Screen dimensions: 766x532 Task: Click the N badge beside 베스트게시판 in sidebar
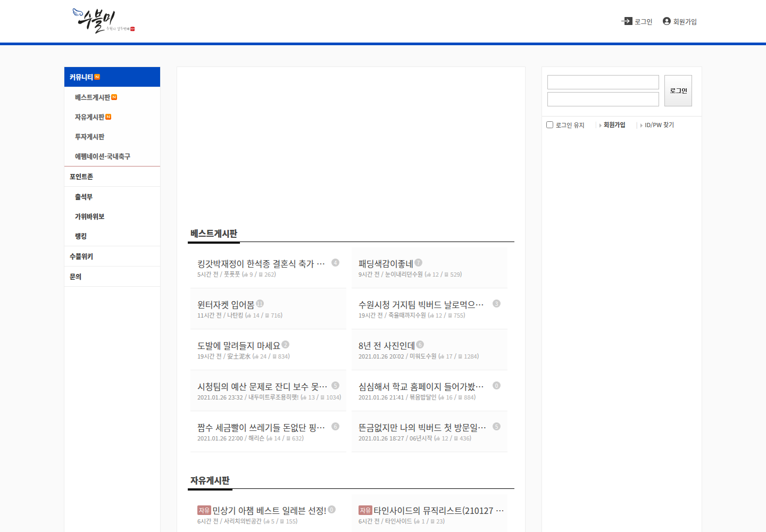pyautogui.click(x=114, y=97)
